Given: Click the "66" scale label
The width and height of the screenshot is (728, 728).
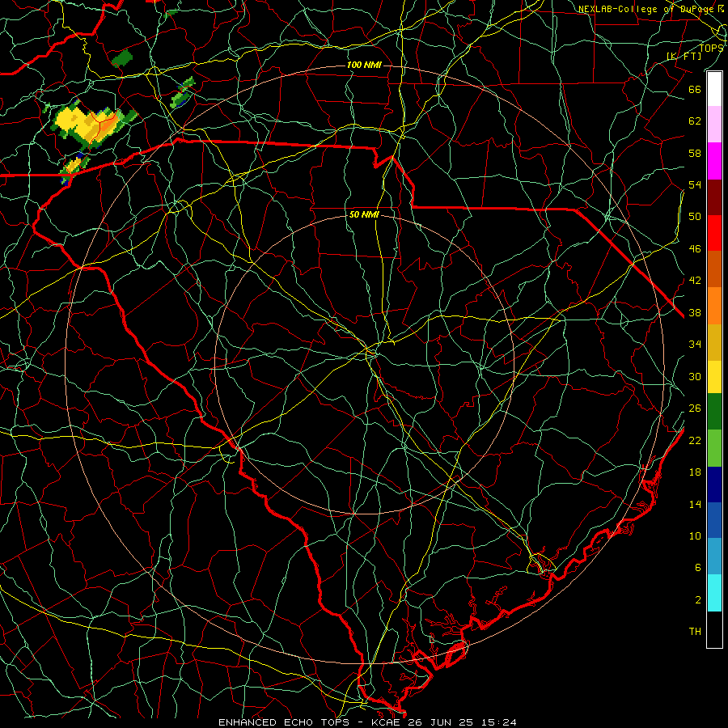Looking at the screenshot, I should 695,89.
